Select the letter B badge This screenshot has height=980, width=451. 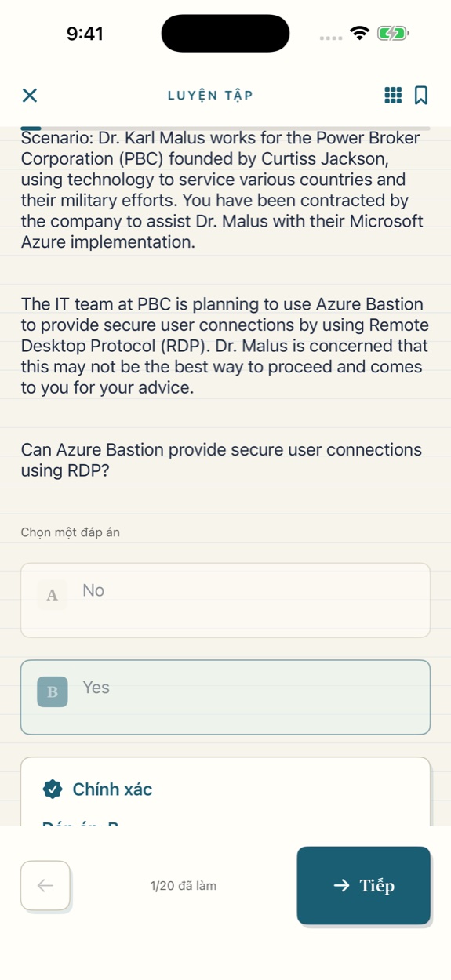click(53, 691)
